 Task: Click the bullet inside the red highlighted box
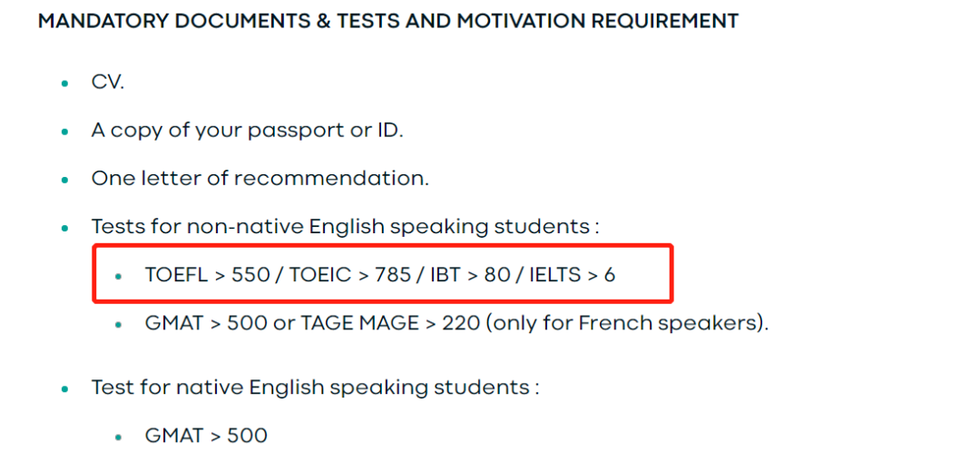(x=119, y=276)
